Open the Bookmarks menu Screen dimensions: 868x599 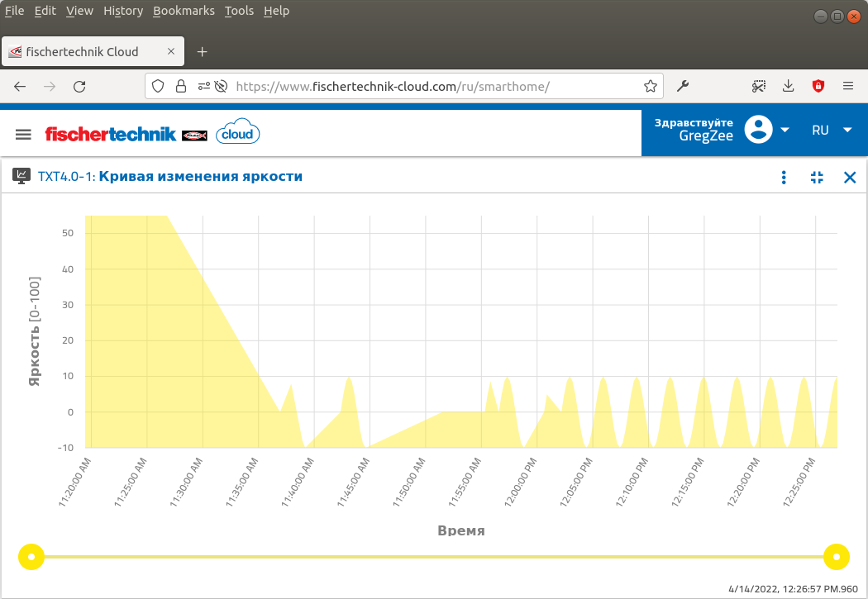pyautogui.click(x=184, y=11)
